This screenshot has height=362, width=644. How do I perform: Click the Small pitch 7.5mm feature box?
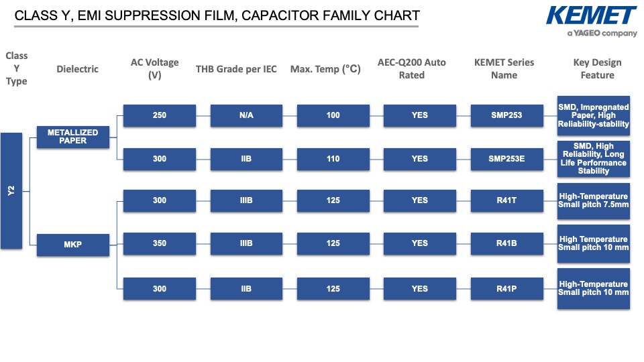pyautogui.click(x=594, y=200)
